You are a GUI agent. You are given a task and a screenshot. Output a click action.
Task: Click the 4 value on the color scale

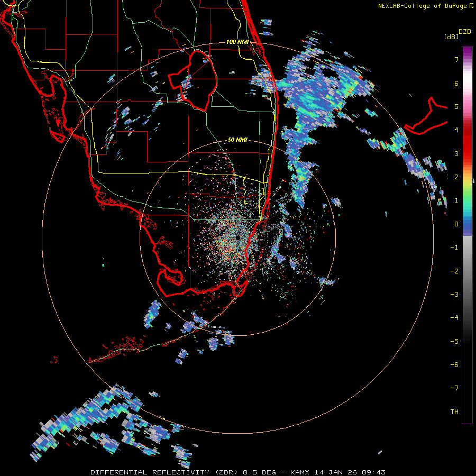pyautogui.click(x=456, y=130)
